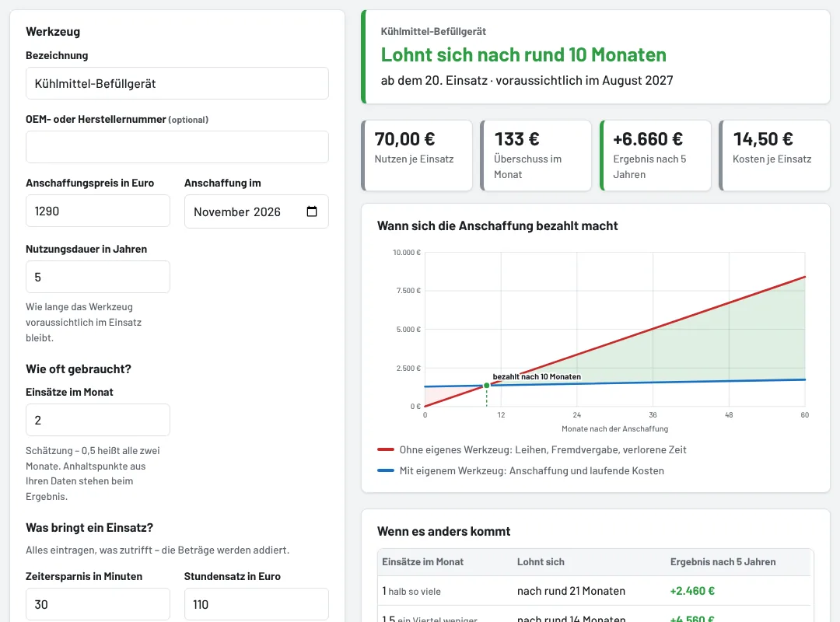Click the 133 € Überschuss im Monat card

click(x=536, y=155)
